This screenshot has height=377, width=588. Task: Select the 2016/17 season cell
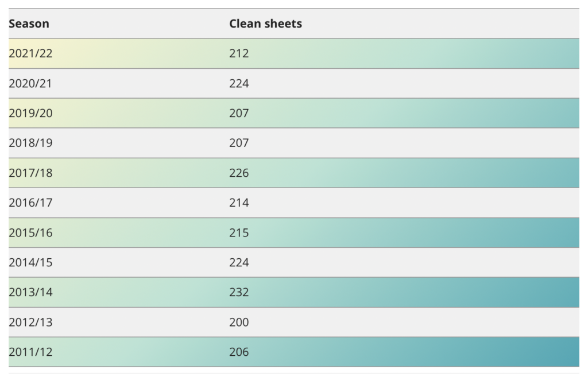[30, 203]
